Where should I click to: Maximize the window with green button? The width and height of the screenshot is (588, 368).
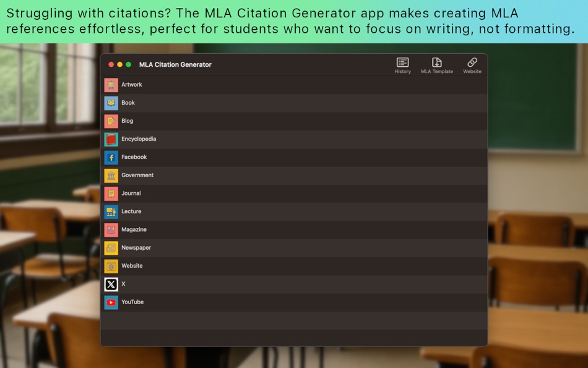click(128, 64)
